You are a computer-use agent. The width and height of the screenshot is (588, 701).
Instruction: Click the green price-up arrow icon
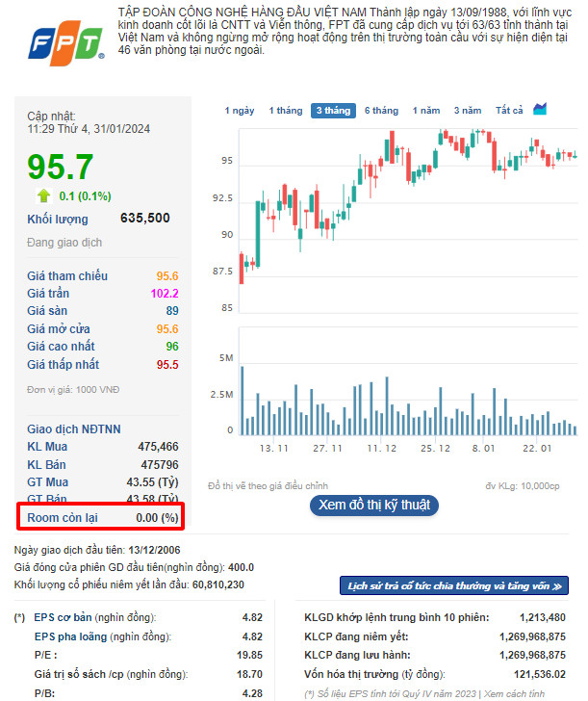[44, 195]
